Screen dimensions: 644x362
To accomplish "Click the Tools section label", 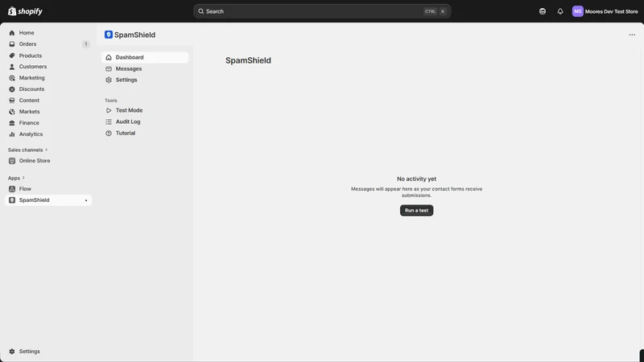I will point(111,101).
